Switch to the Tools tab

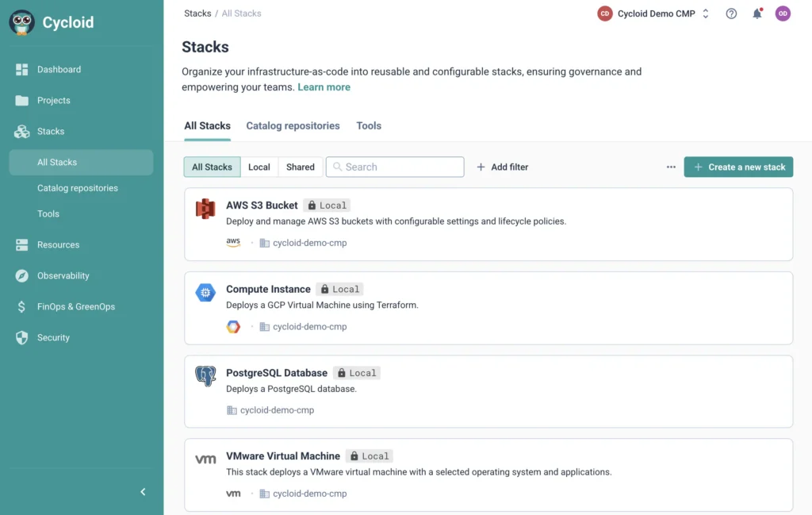(369, 126)
